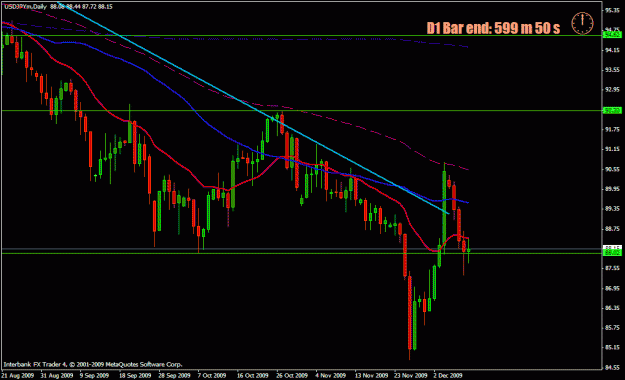This screenshot has height=380, width=625.
Task: Click the 91.15 price axis label
Action: tap(612, 149)
